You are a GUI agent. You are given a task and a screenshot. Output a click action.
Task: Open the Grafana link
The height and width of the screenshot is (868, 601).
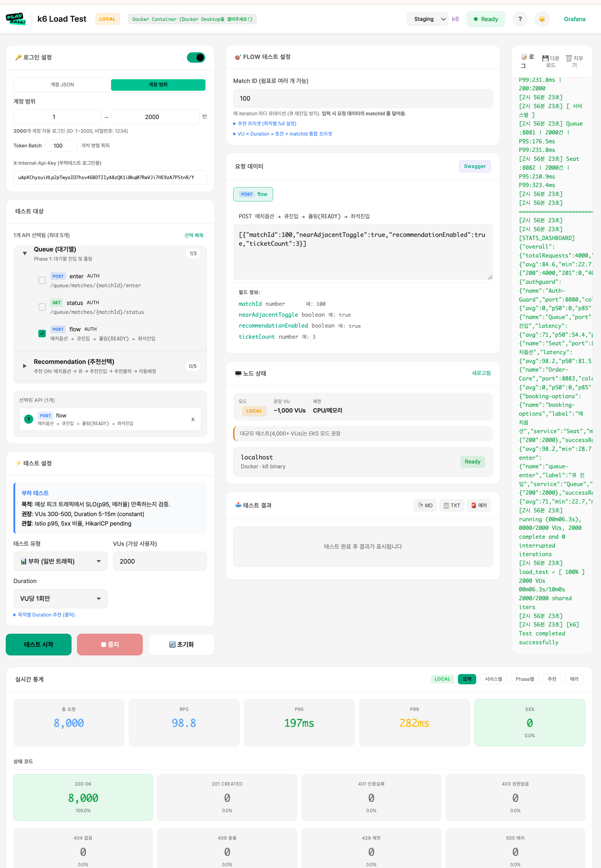(574, 19)
